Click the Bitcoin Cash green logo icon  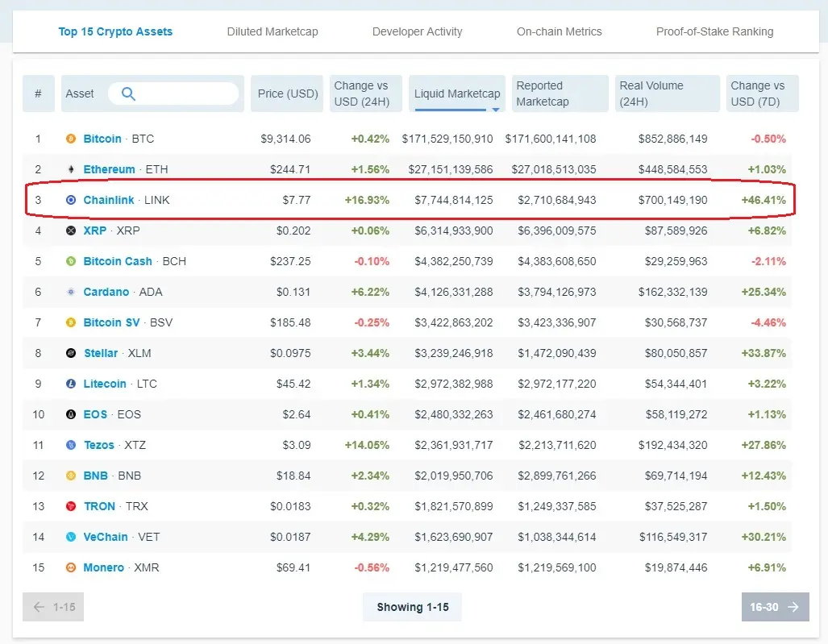(x=71, y=261)
